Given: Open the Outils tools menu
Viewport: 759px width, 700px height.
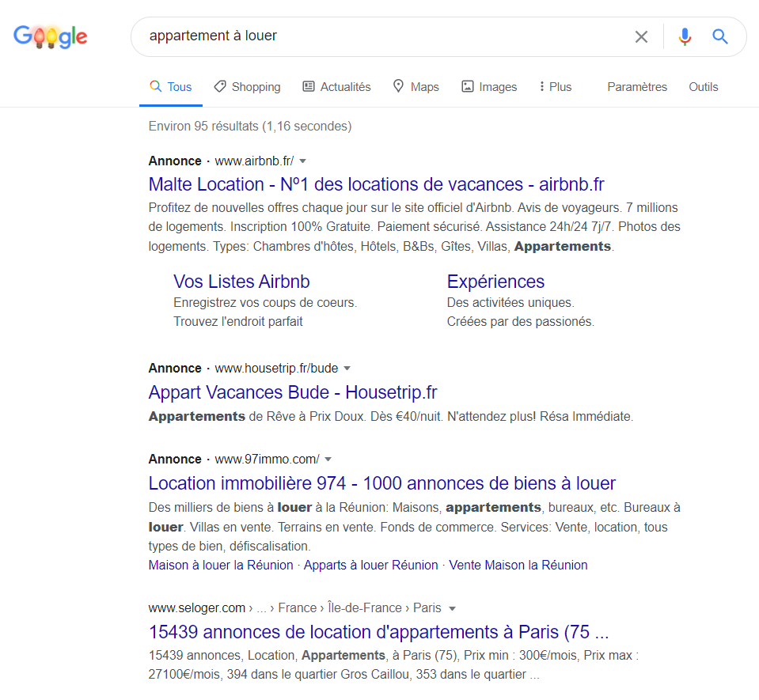Looking at the screenshot, I should click(704, 87).
